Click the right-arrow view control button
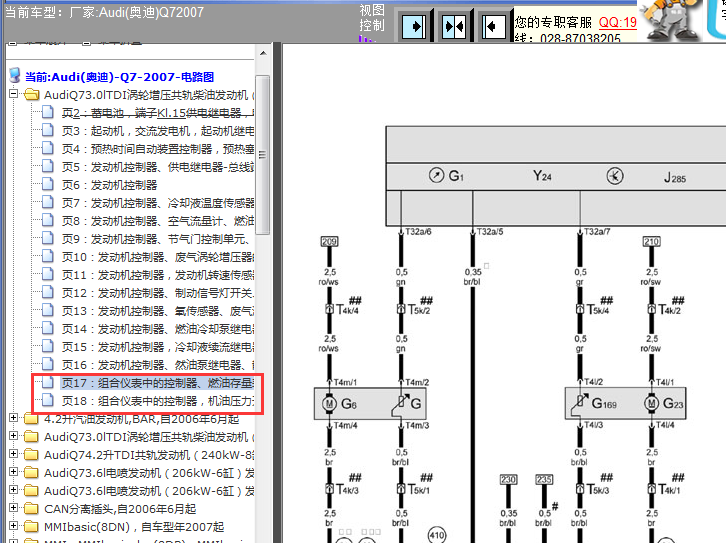The image size is (726, 543). pos(414,26)
